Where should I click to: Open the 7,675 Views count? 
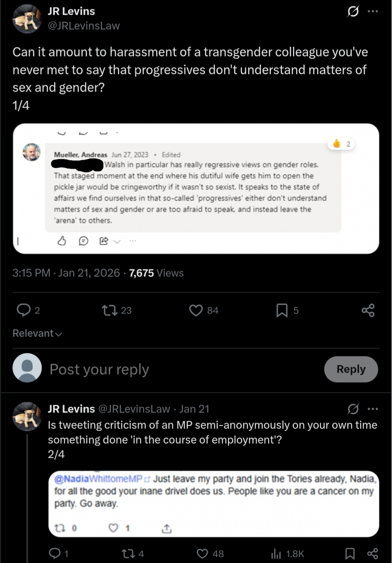click(156, 273)
